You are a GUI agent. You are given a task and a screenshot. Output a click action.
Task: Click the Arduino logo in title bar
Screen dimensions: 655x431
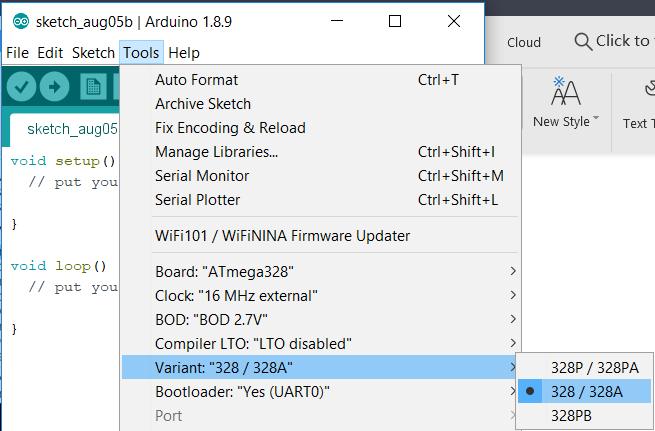20,21
